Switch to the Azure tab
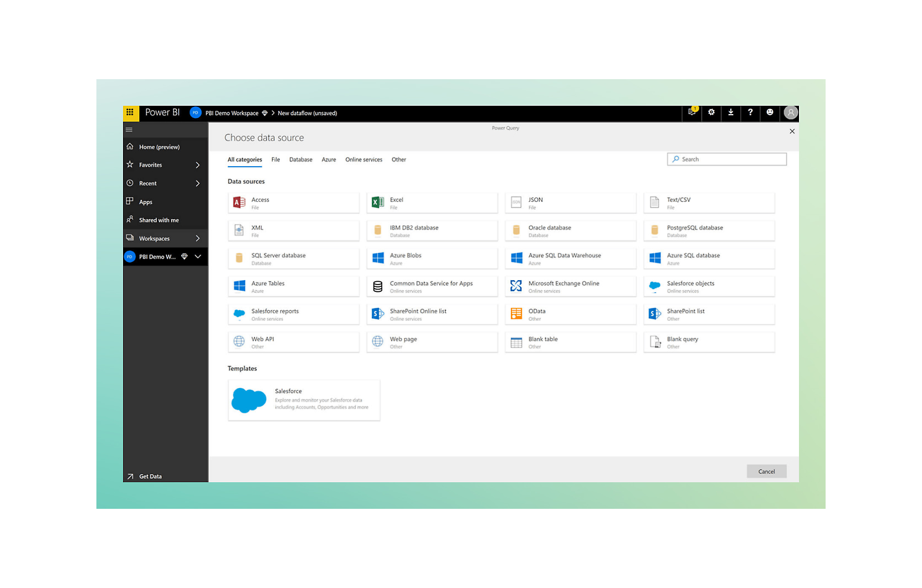This screenshot has width=922, height=588. coord(329,159)
